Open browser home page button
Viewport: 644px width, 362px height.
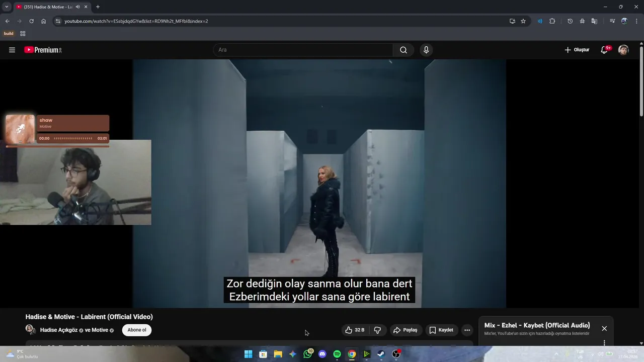(x=43, y=21)
